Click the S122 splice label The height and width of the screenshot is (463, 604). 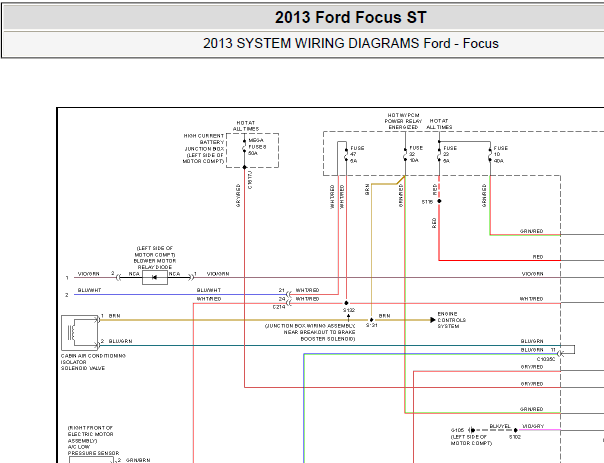coord(349,310)
